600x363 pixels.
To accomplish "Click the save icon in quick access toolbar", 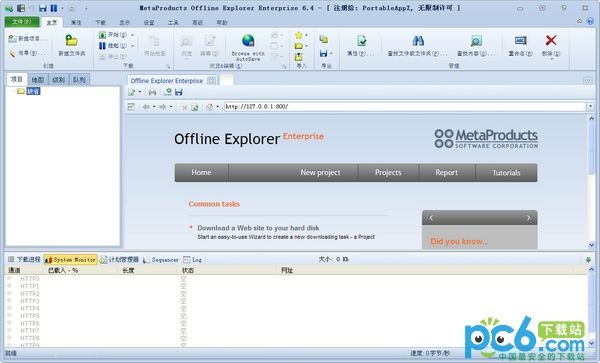I will [43, 8].
